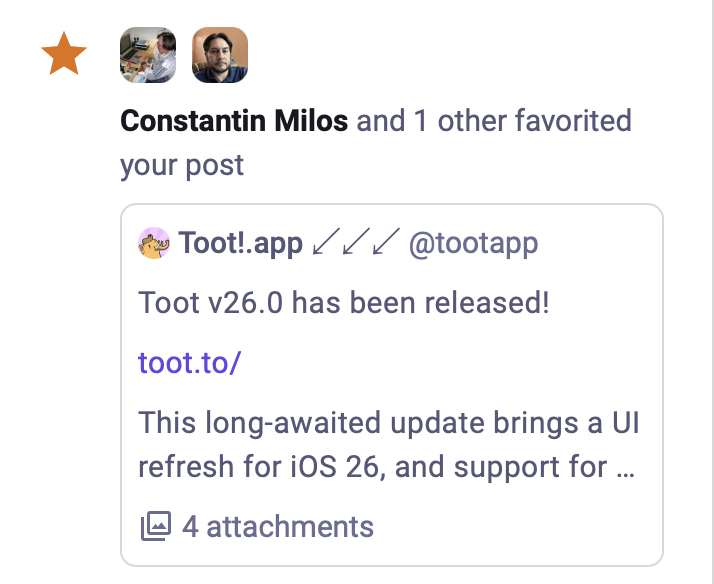
Task: Click the attachments image-stack icon
Action: [x=155, y=526]
